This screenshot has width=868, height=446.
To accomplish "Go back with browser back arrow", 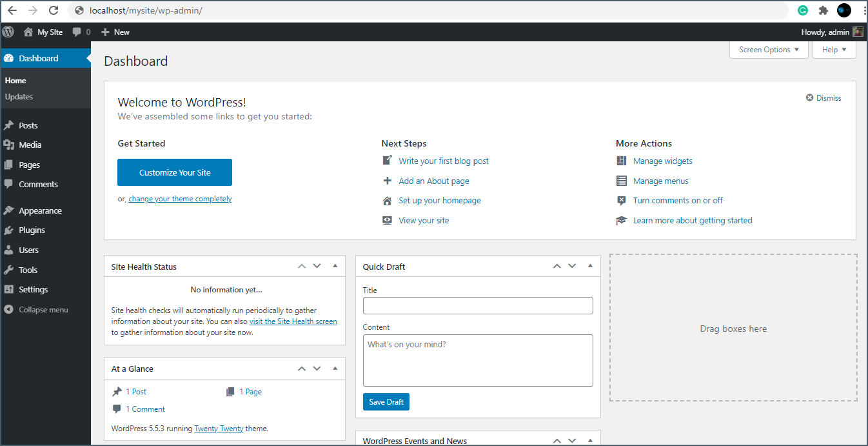I will (x=12, y=10).
